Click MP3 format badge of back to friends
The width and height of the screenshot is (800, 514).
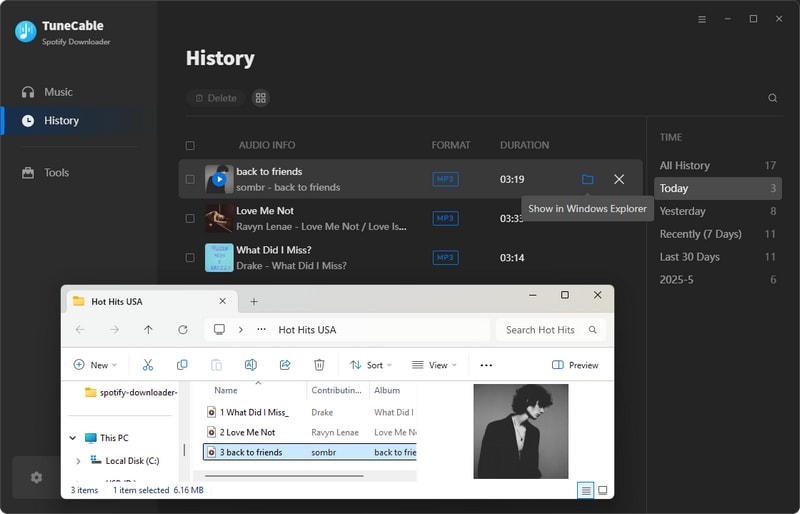[445, 179]
